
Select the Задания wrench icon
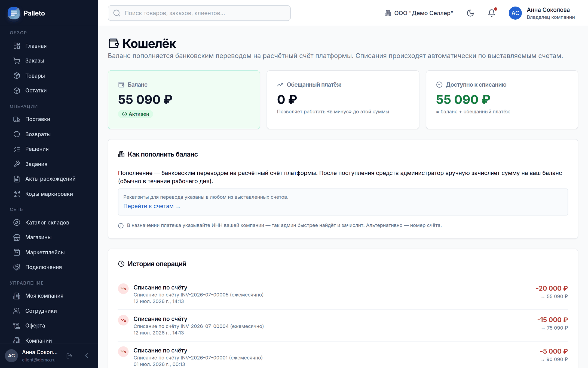click(x=17, y=164)
